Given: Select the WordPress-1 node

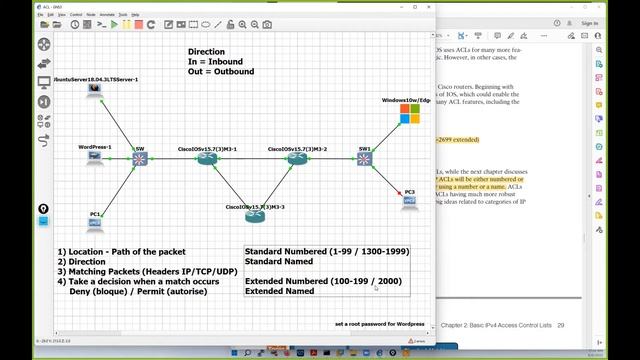Looking at the screenshot, I should [x=95, y=156].
